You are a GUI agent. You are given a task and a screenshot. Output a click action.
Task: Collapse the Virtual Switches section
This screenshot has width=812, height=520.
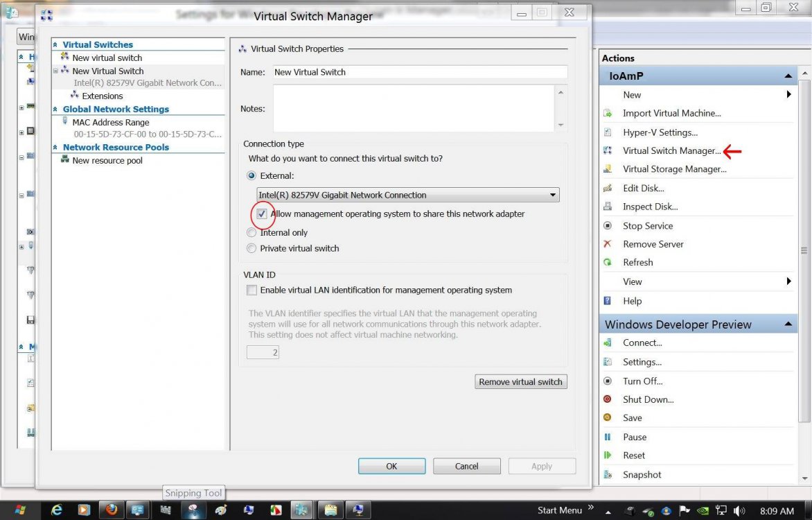coord(56,45)
